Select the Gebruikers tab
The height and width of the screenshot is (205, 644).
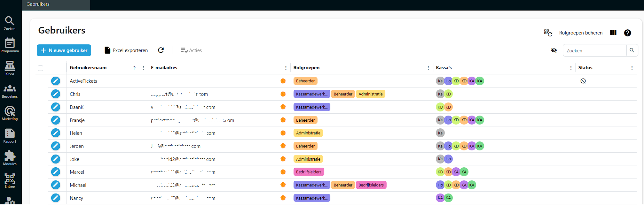click(56, 4)
